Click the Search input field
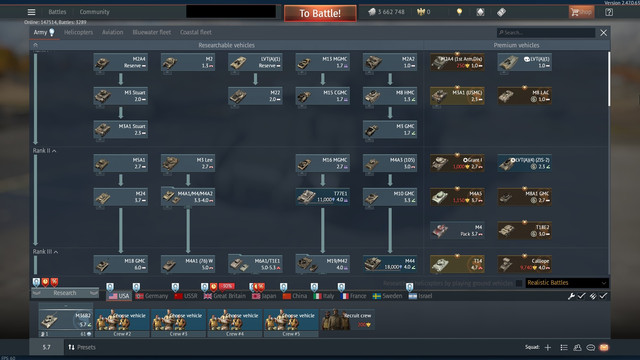This screenshot has width=640, height=360. pyautogui.click(x=546, y=33)
